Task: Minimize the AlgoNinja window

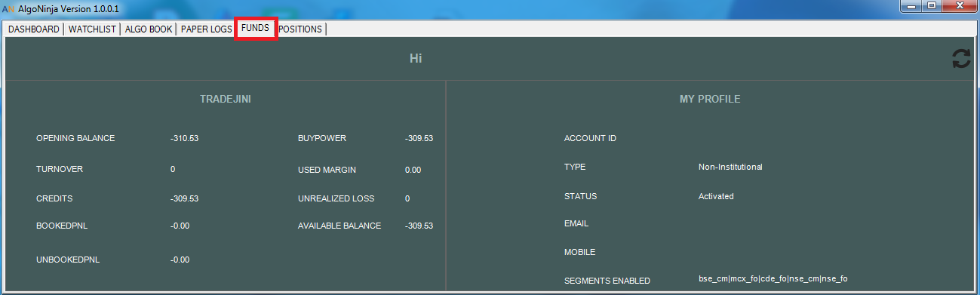Action: pos(911,7)
